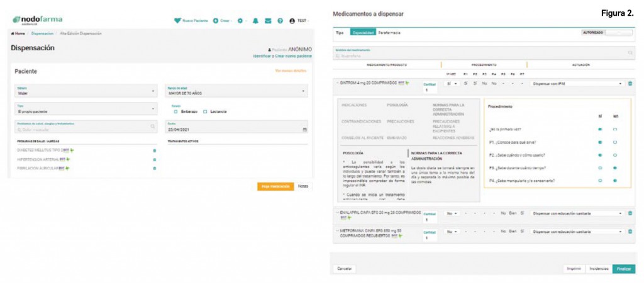Click the help question mark icon

[280, 21]
